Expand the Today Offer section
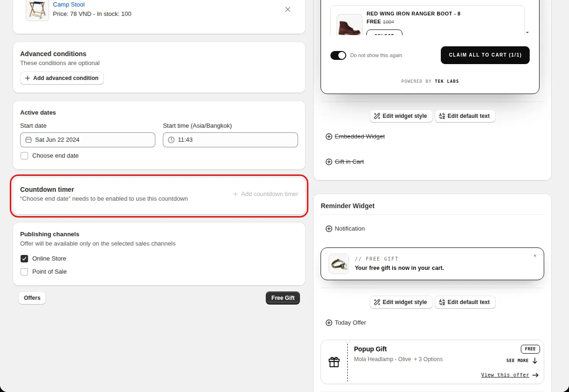Image resolution: width=569 pixels, height=392 pixels. pyautogui.click(x=346, y=323)
